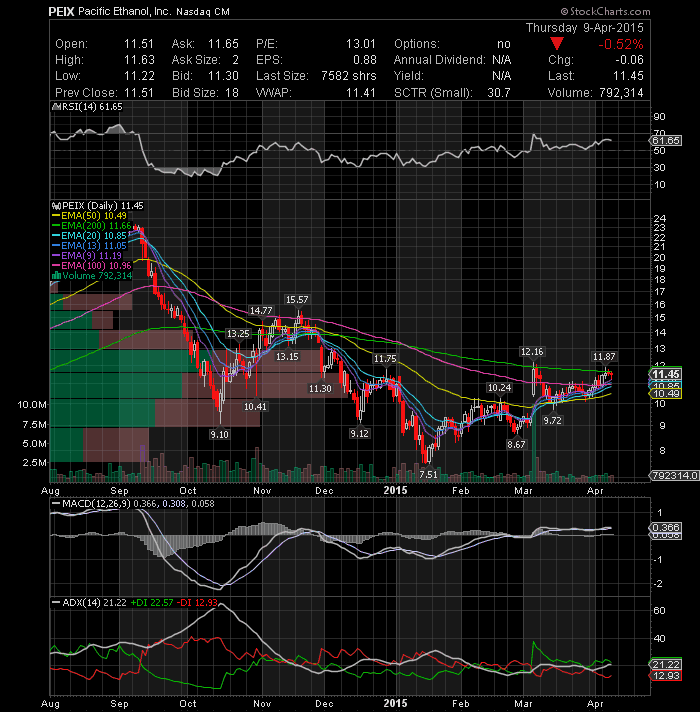
Task: Click the Thursday 9-Apr-2015 date
Action: pos(585,28)
